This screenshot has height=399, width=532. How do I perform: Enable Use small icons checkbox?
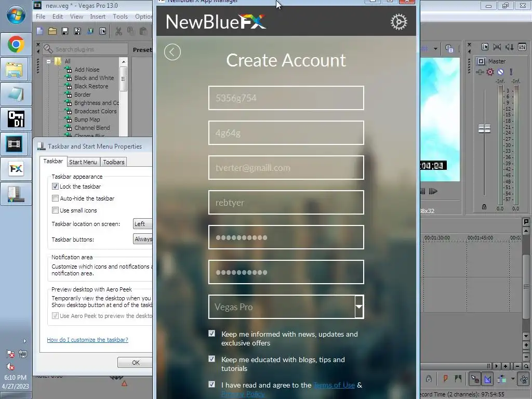tap(55, 210)
